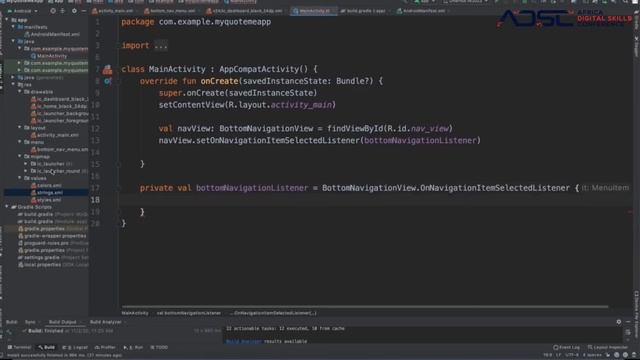Image resolution: width=640 pixels, height=360 pixels.
Task: Select MainActivity in project tree
Action: (49, 56)
